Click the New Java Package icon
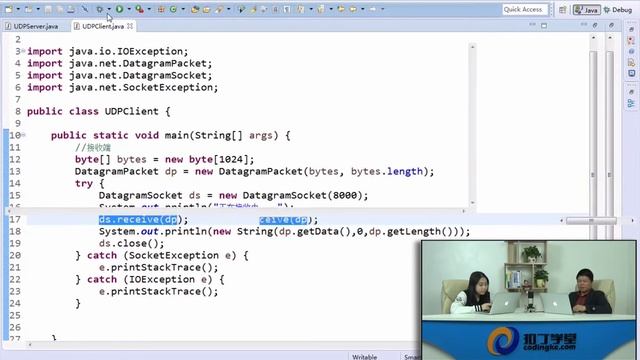The width and height of the screenshot is (640, 360). 161,9
